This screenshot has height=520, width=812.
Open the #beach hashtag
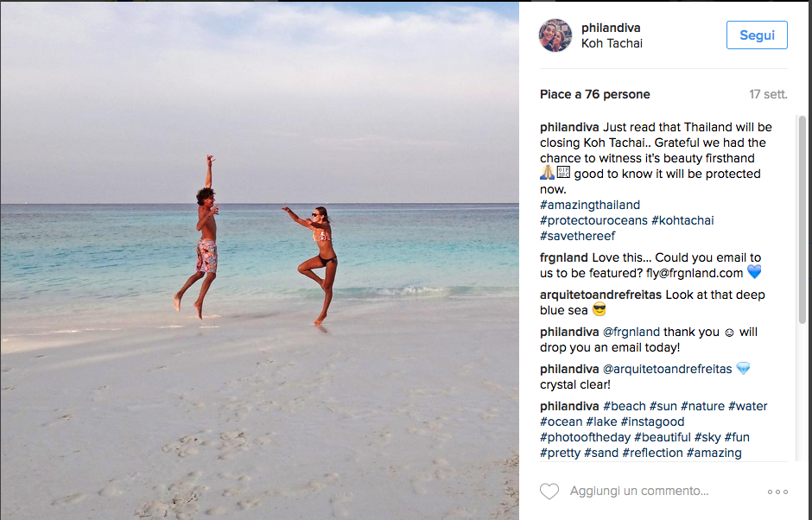point(624,406)
